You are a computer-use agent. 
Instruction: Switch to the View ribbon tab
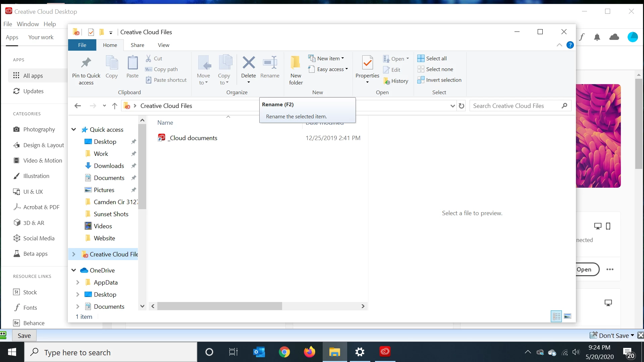click(164, 45)
